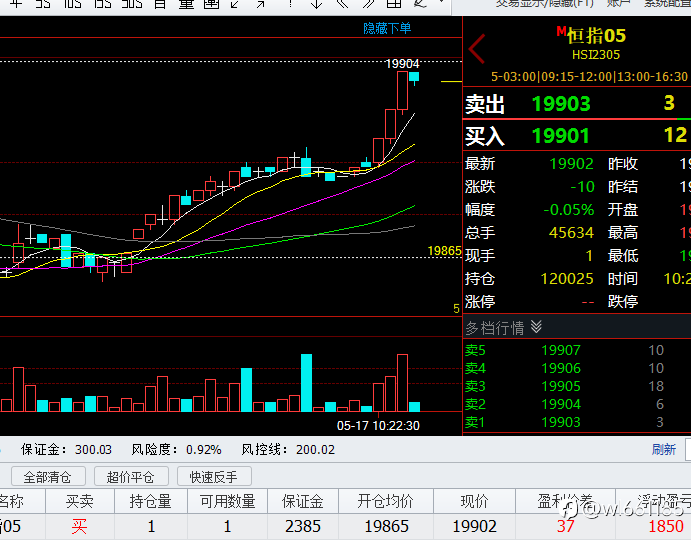Click the 19902 current price cell
This screenshot has width=691, height=543.
(x=475, y=527)
